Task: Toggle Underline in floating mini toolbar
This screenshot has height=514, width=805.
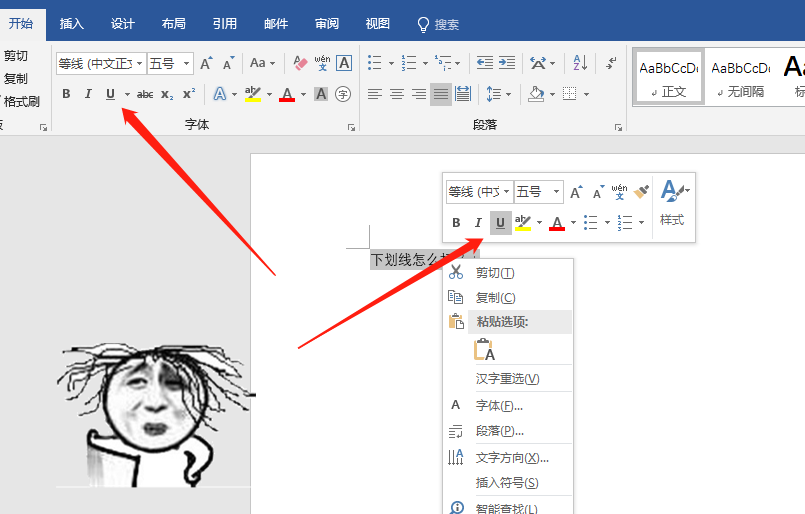Action: (501, 223)
